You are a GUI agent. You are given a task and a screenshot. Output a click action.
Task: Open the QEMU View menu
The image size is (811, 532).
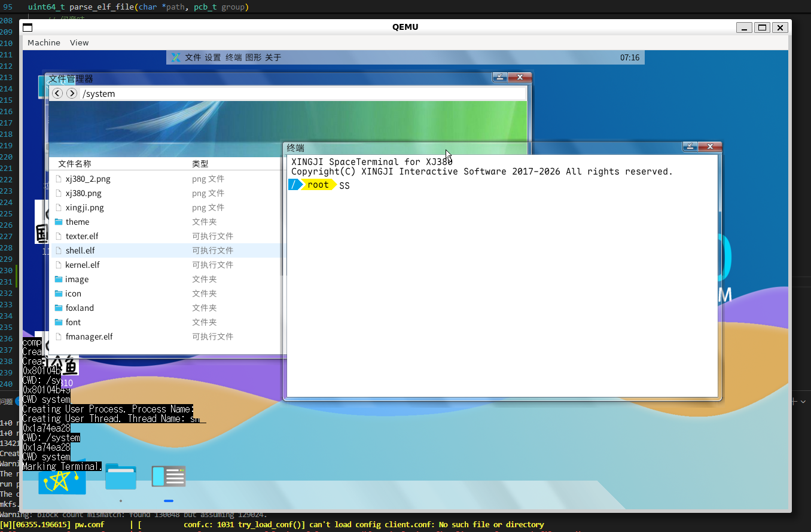(x=79, y=42)
